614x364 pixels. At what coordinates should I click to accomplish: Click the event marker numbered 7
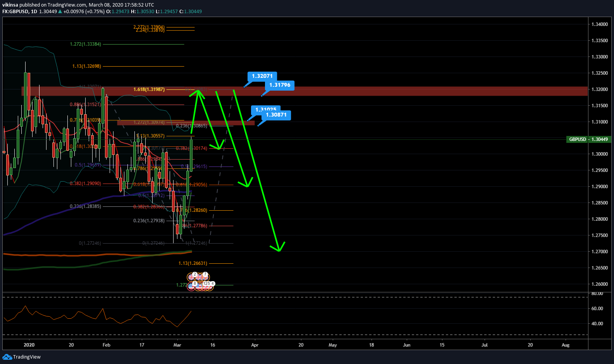coord(205,274)
